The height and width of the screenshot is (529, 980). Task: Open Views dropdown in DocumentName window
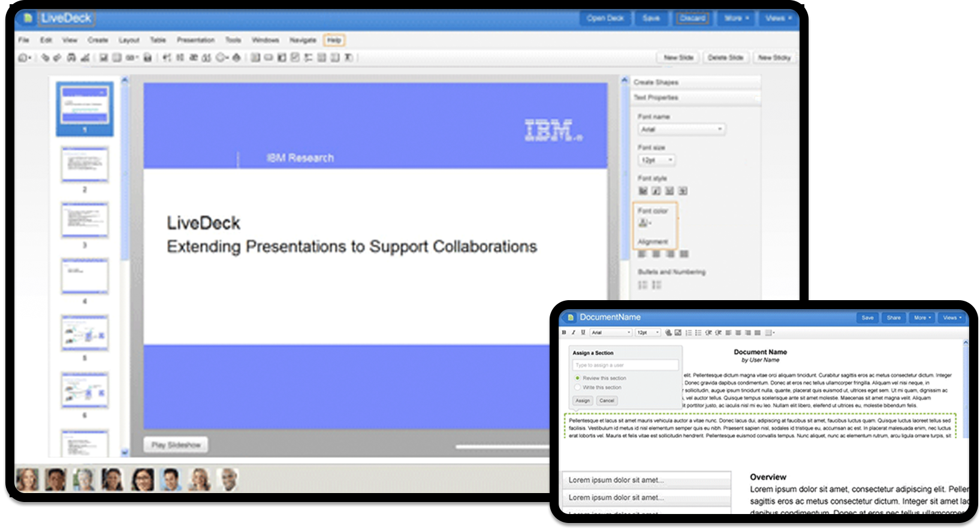(x=952, y=318)
